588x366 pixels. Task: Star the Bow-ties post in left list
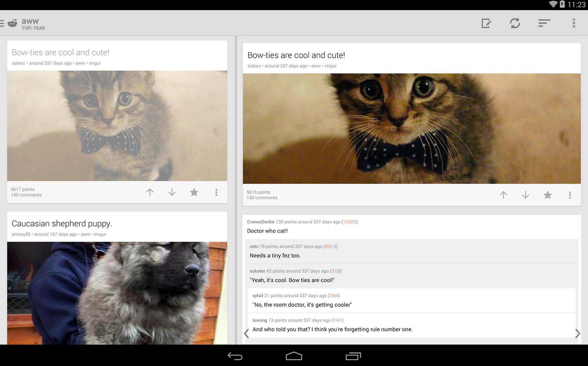(x=194, y=192)
